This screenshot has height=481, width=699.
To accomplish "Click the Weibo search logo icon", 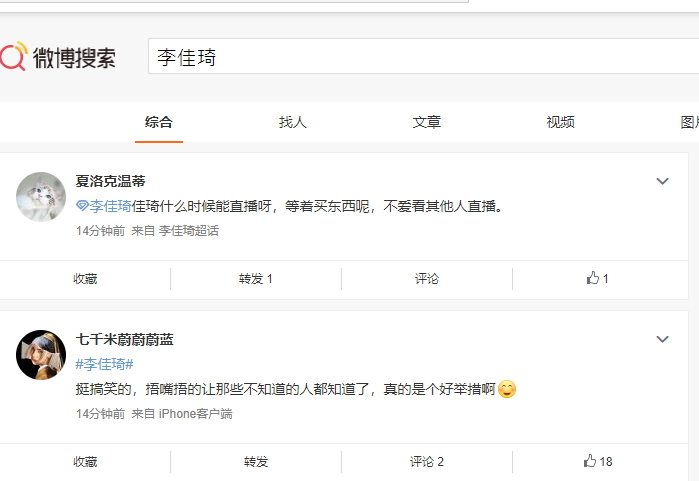I will (14, 56).
